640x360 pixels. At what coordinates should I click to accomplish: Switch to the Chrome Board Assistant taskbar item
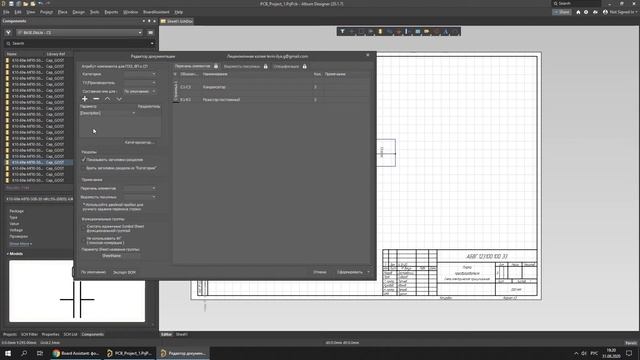click(x=76, y=353)
